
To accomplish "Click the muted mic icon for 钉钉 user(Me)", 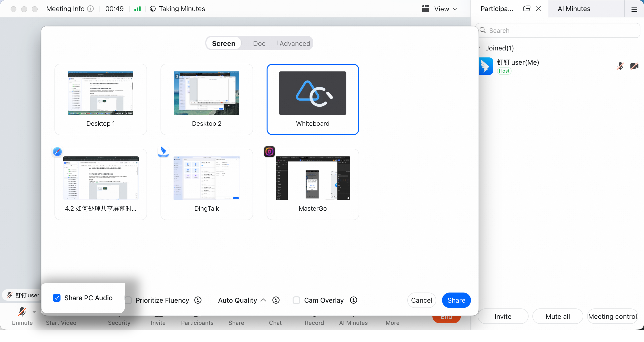I will click(x=620, y=66).
